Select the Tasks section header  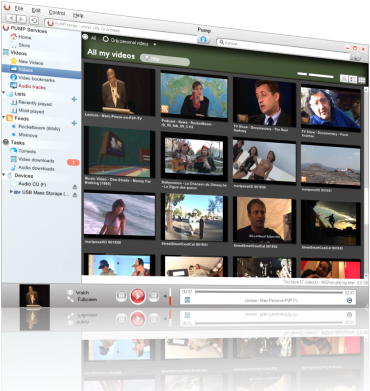coord(14,143)
